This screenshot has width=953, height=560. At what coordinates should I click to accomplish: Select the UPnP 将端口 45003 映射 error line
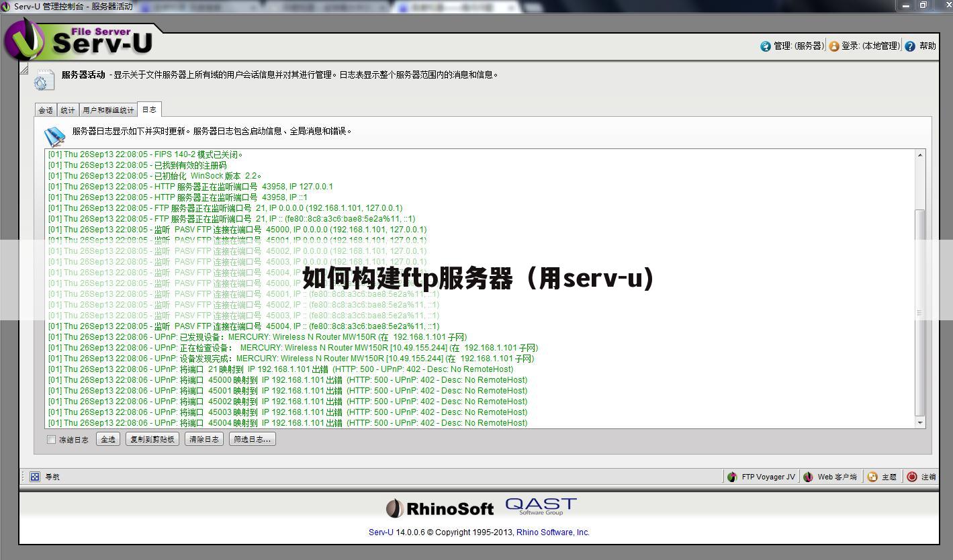(287, 412)
